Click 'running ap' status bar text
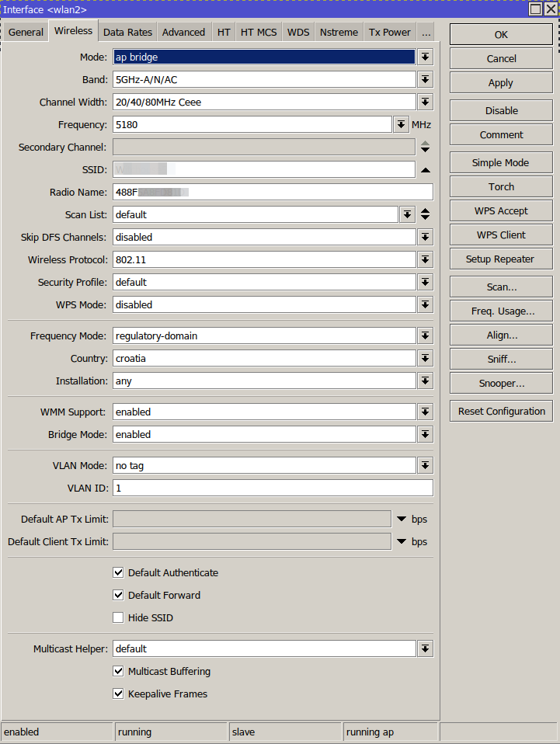 point(370,732)
